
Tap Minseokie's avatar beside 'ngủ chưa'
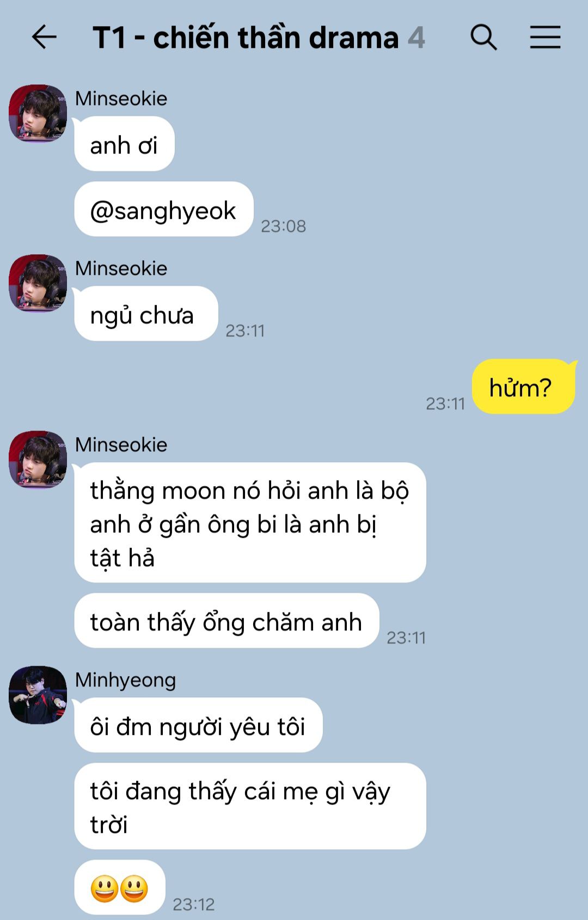[x=38, y=283]
